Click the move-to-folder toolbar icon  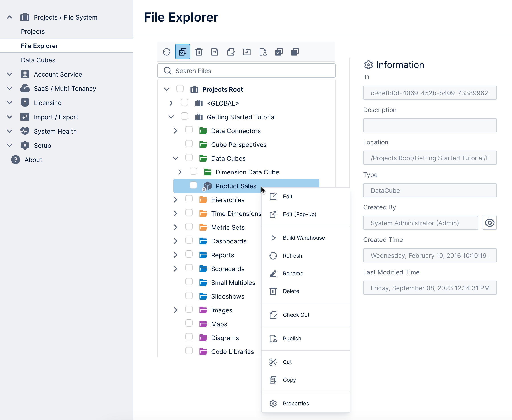tap(247, 52)
